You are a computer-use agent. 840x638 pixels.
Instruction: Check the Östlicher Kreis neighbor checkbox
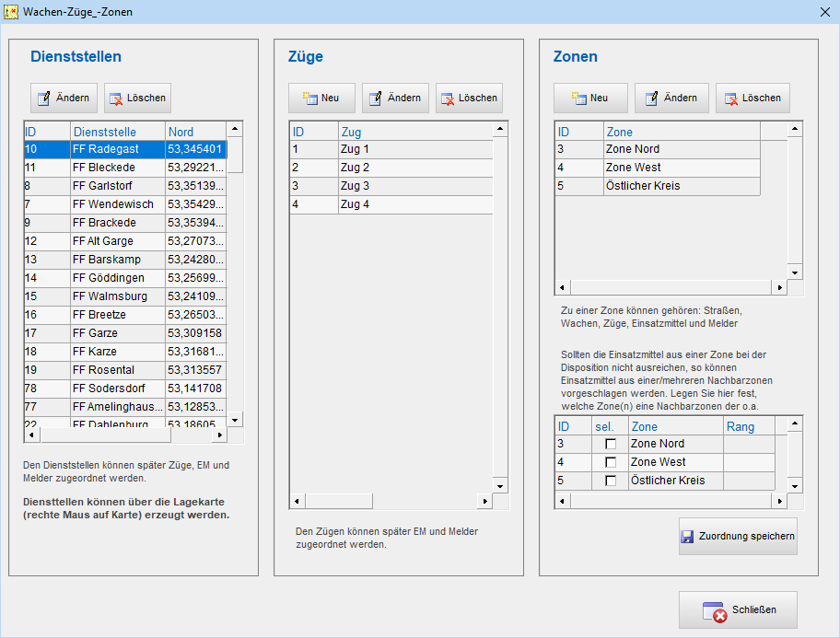click(610, 481)
